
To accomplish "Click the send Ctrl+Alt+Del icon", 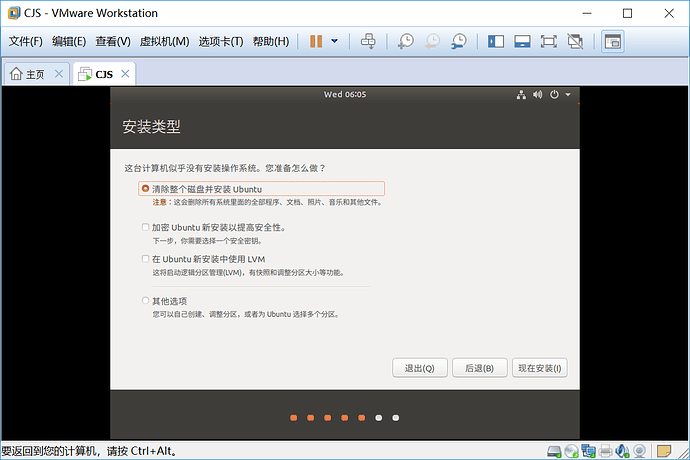I will pos(368,41).
